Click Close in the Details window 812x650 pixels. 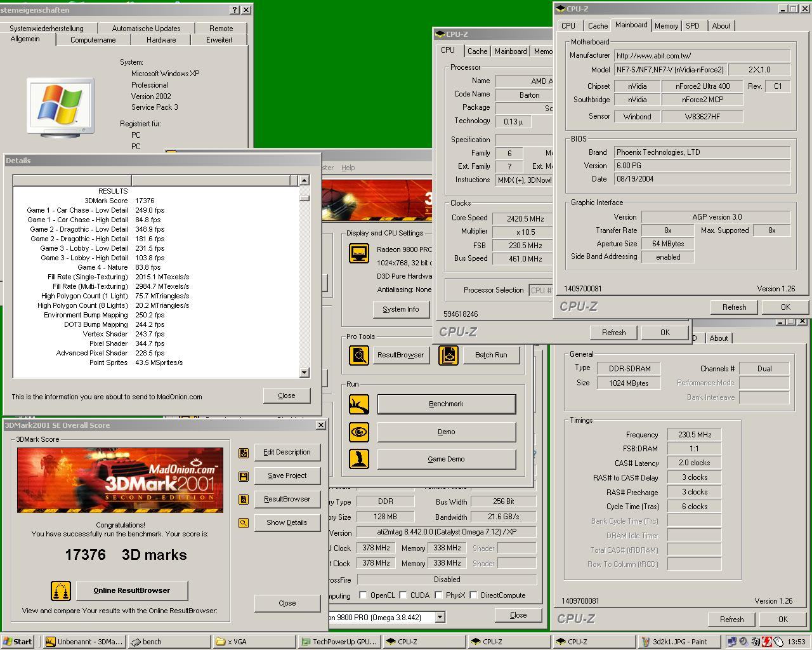[287, 395]
